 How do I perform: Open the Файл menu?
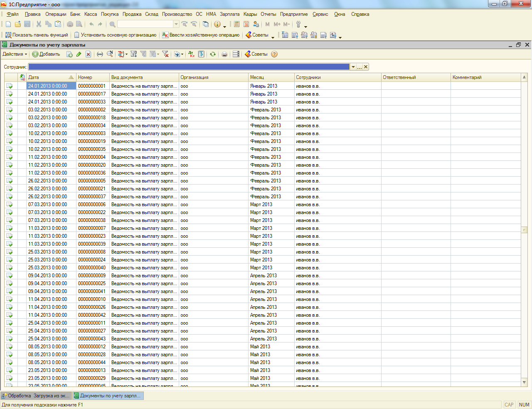pyautogui.click(x=13, y=14)
